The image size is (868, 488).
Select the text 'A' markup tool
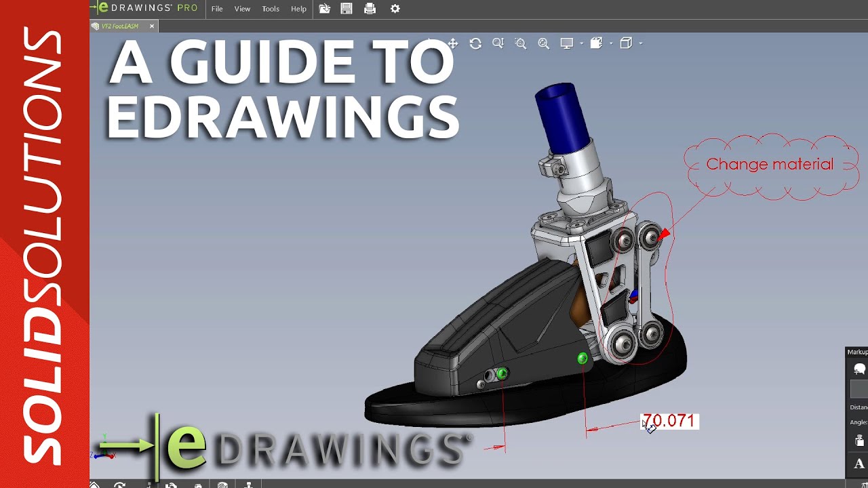[859, 464]
